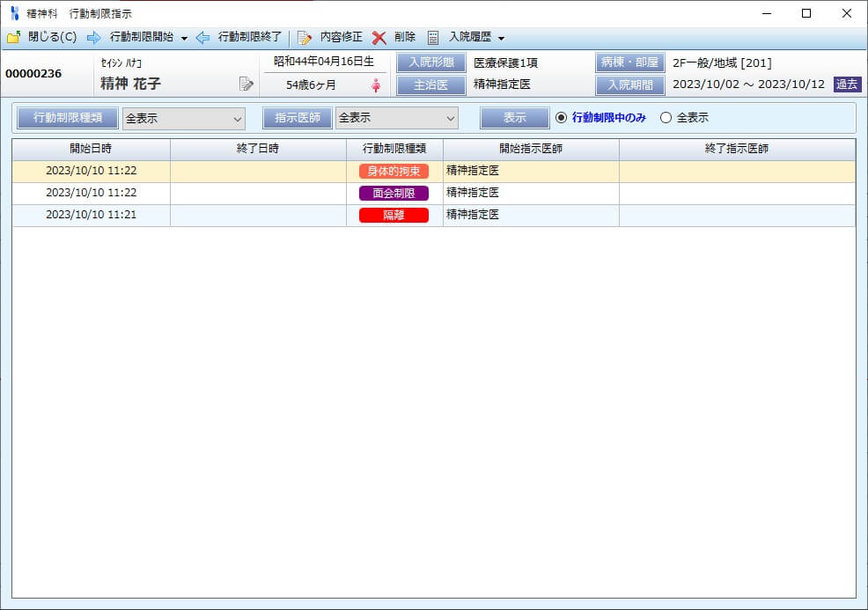The width and height of the screenshot is (868, 610).
Task: Click the 閉じる(C) folder icon
Action: coord(13,38)
